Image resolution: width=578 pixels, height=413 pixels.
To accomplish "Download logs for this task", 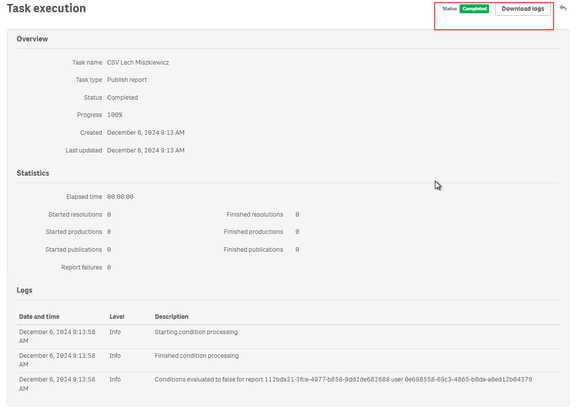I will pos(523,9).
